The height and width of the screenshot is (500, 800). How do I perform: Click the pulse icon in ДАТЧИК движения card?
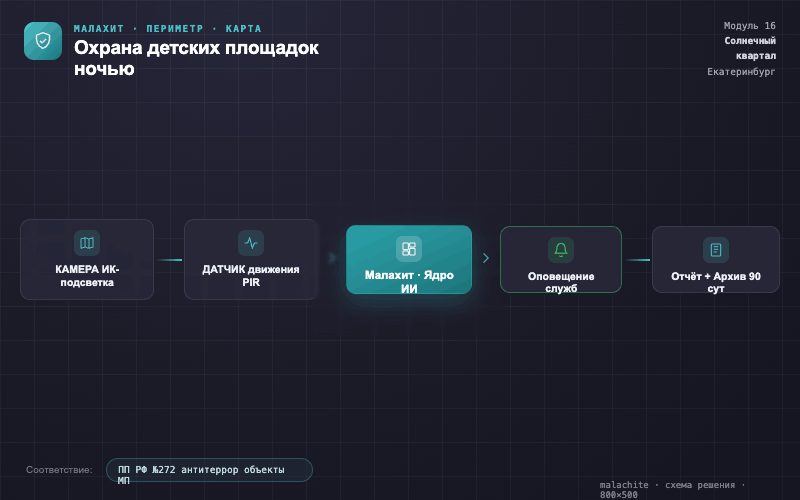coord(251,243)
